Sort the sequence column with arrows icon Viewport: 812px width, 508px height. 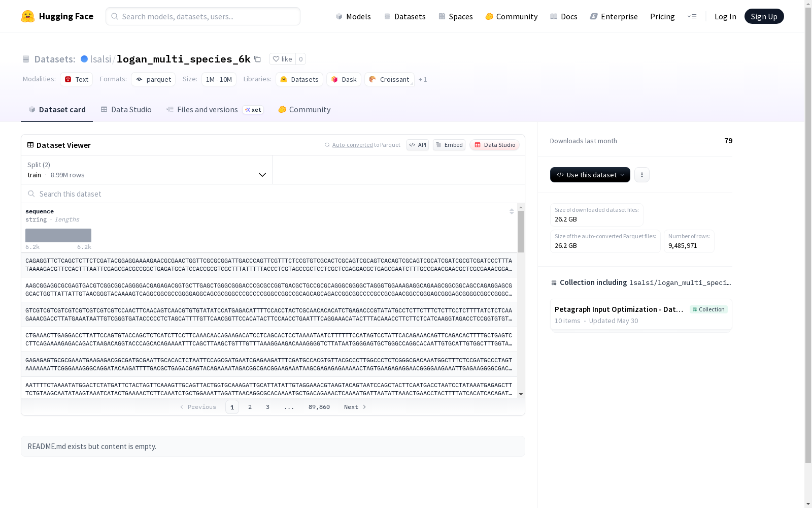(x=512, y=211)
